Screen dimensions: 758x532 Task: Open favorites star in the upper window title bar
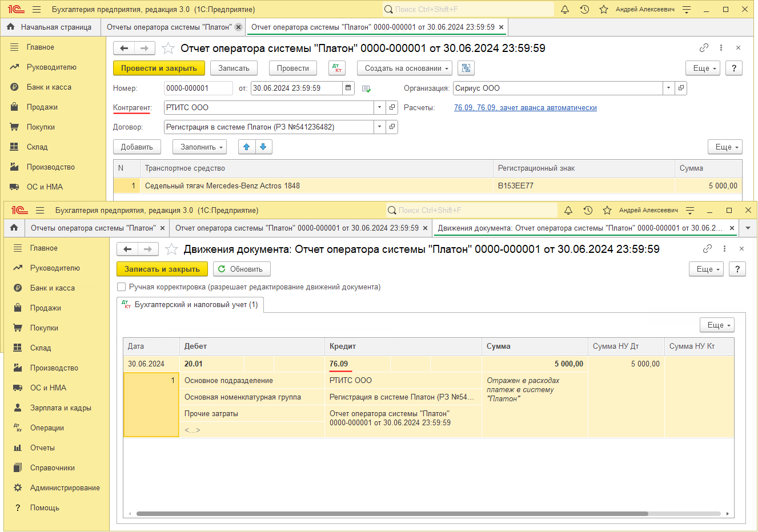(x=604, y=9)
